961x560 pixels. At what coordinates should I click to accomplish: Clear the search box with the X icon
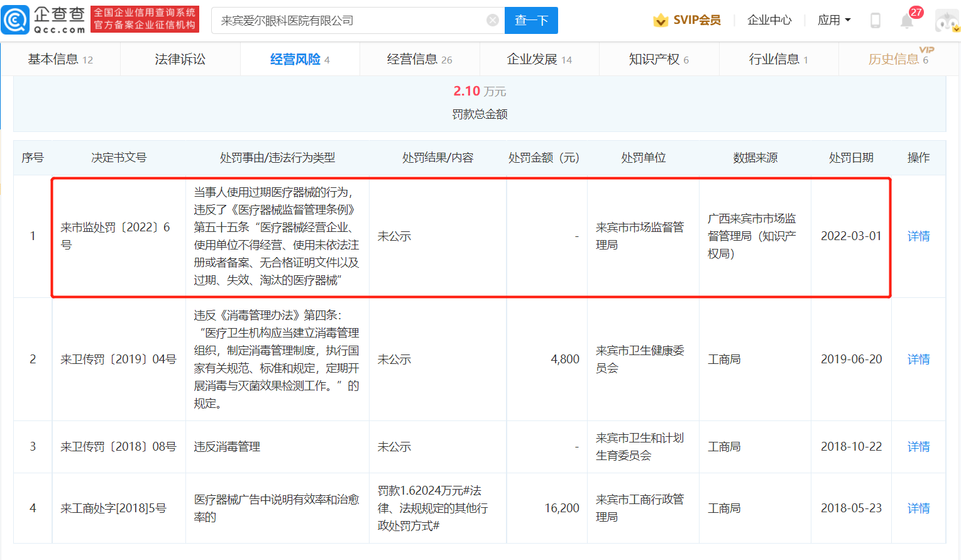pyautogui.click(x=493, y=21)
